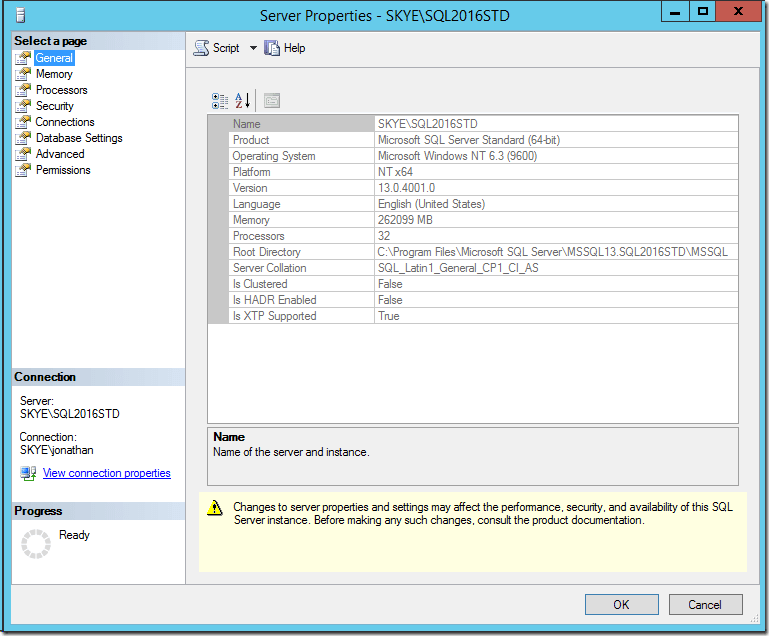Image resolution: width=769 pixels, height=636 pixels.
Task: Click the value 13.0.4001.0
Action: [x=406, y=188]
